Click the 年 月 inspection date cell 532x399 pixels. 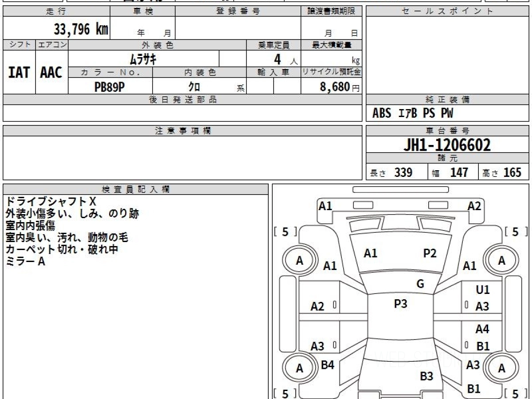tap(143, 28)
